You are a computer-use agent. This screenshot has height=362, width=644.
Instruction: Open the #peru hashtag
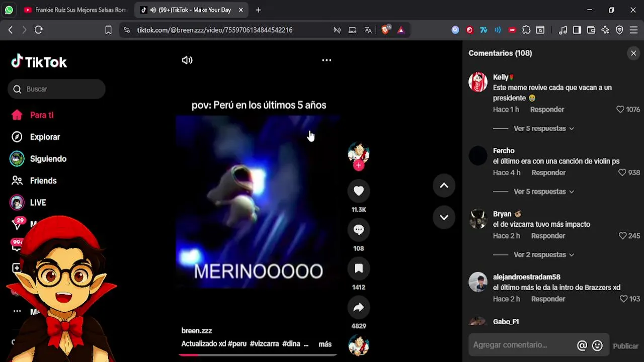237,344
